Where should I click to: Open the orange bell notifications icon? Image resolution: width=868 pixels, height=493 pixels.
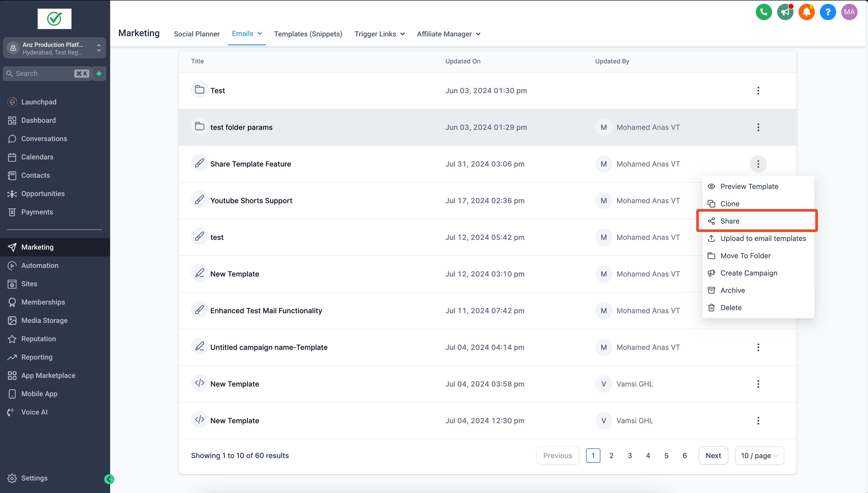pyautogui.click(x=806, y=12)
